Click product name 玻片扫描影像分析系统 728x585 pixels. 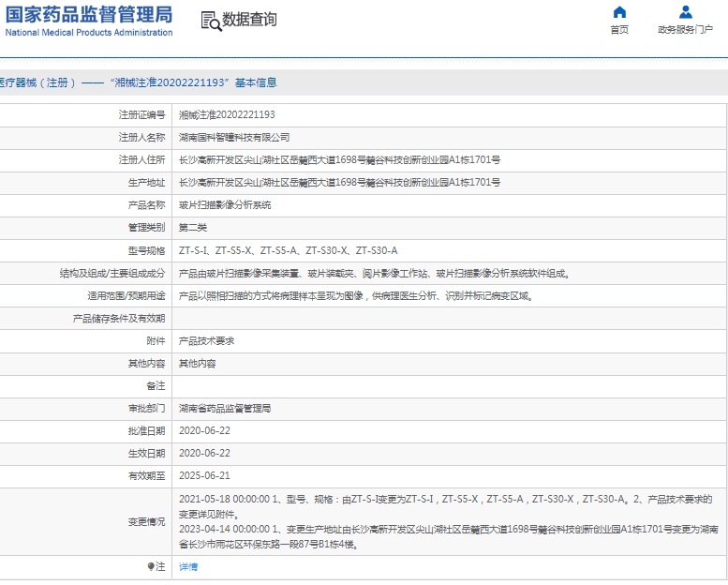pos(225,205)
